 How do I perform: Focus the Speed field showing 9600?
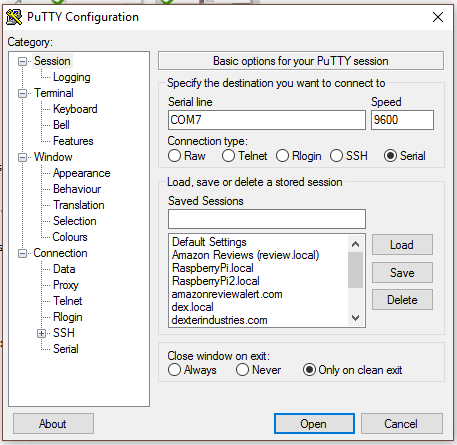click(x=402, y=120)
